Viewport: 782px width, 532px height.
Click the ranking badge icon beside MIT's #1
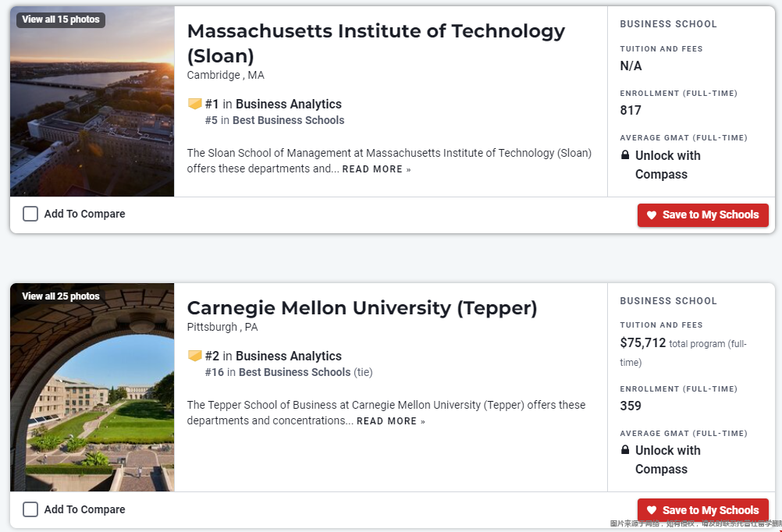pos(195,104)
